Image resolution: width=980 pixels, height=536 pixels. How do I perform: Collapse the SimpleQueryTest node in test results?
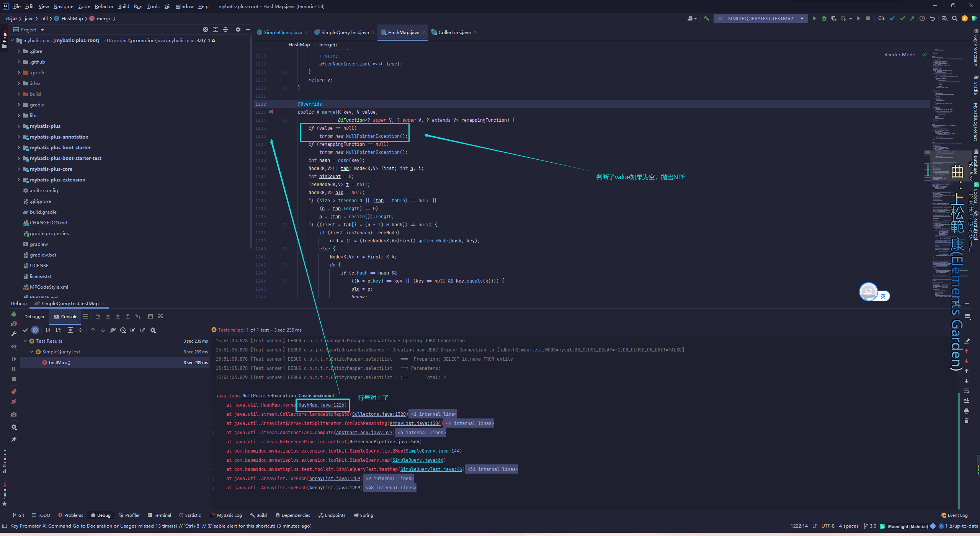[32, 351]
